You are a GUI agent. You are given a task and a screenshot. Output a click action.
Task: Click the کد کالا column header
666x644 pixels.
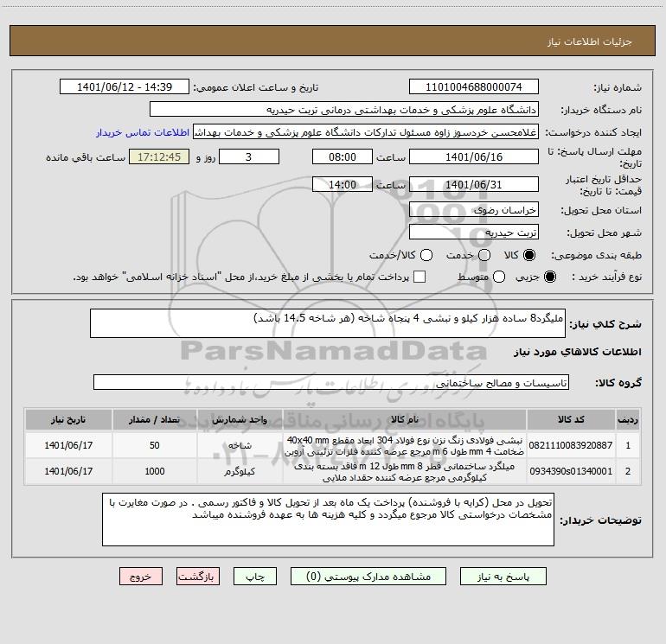[x=571, y=419]
